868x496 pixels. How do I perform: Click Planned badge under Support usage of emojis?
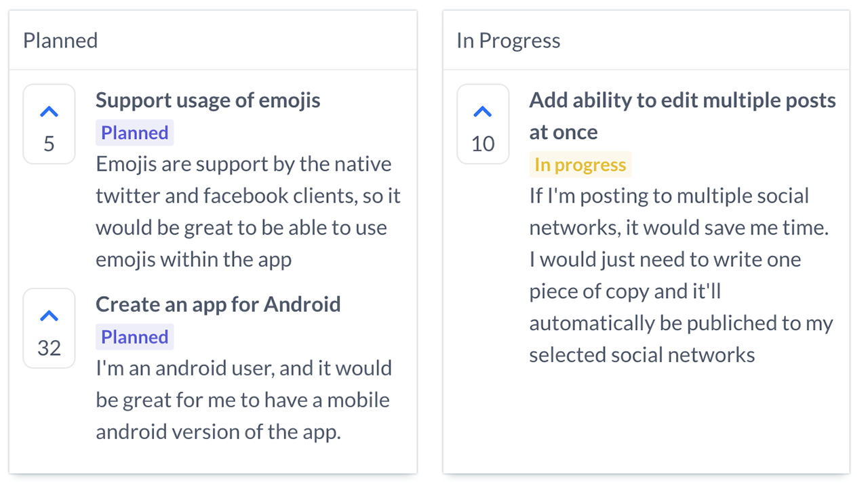[134, 133]
